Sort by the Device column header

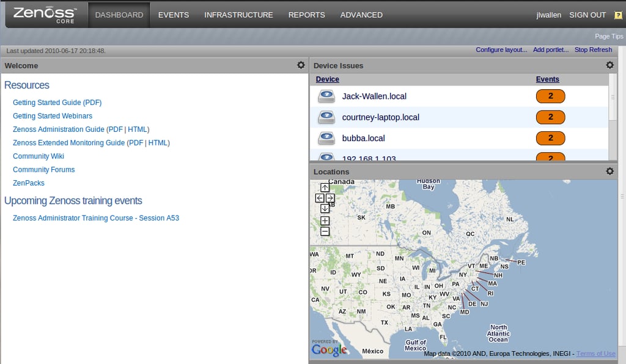tap(328, 79)
